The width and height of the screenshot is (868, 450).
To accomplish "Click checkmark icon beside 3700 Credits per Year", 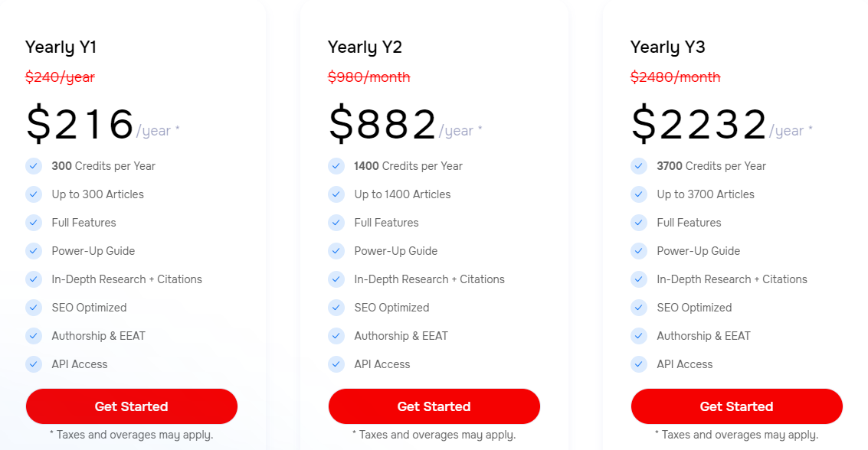I will point(639,166).
